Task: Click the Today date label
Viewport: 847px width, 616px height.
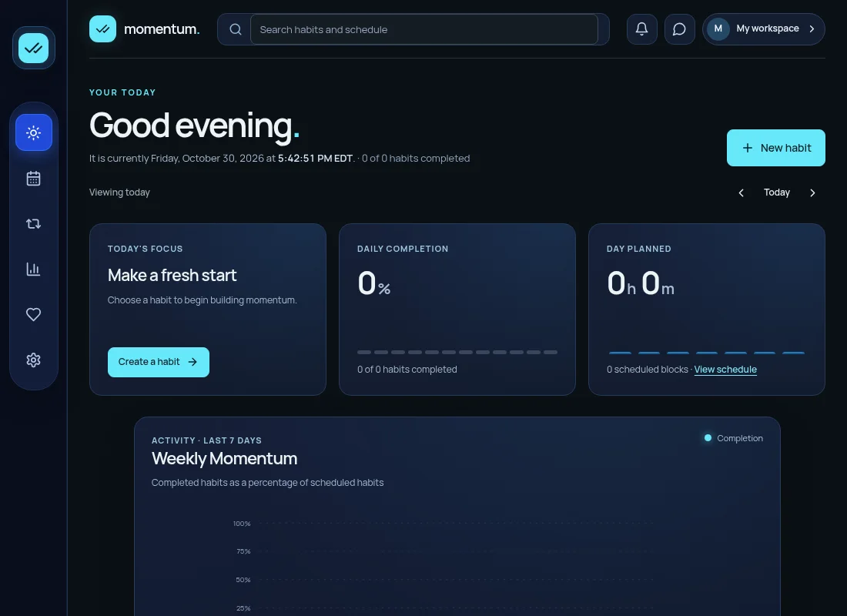Action: click(x=777, y=192)
